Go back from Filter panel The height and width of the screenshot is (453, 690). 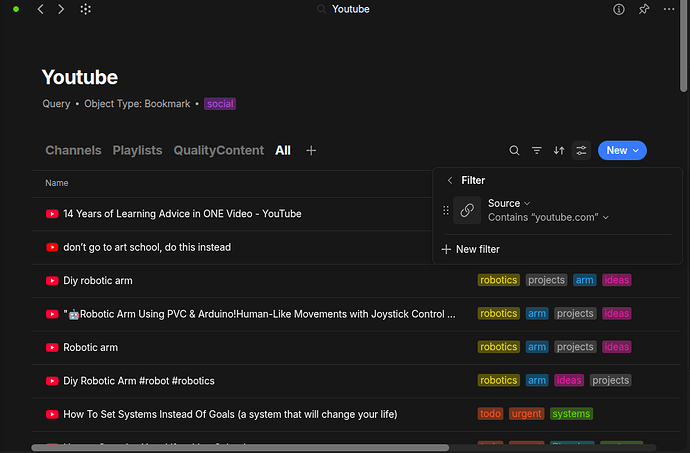[450, 180]
